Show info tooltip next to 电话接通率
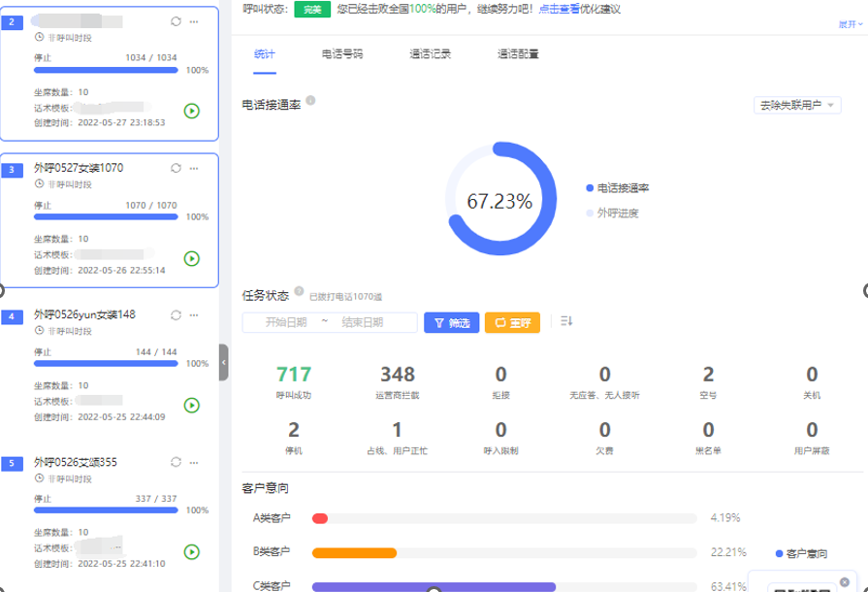This screenshot has height=592, width=868. (x=310, y=101)
